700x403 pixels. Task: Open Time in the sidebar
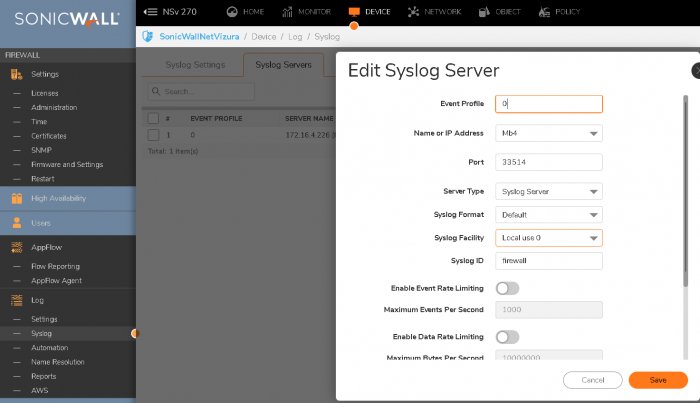tap(39, 122)
